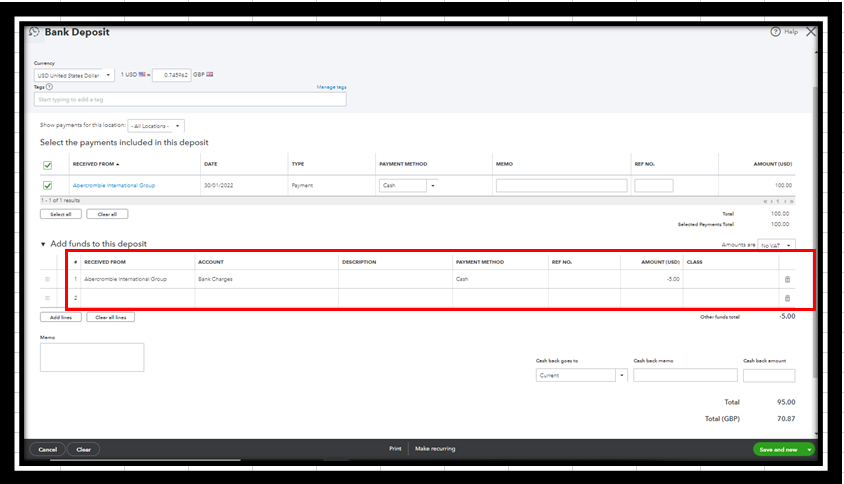
Task: Click Received From cell in line 1
Action: 138,279
